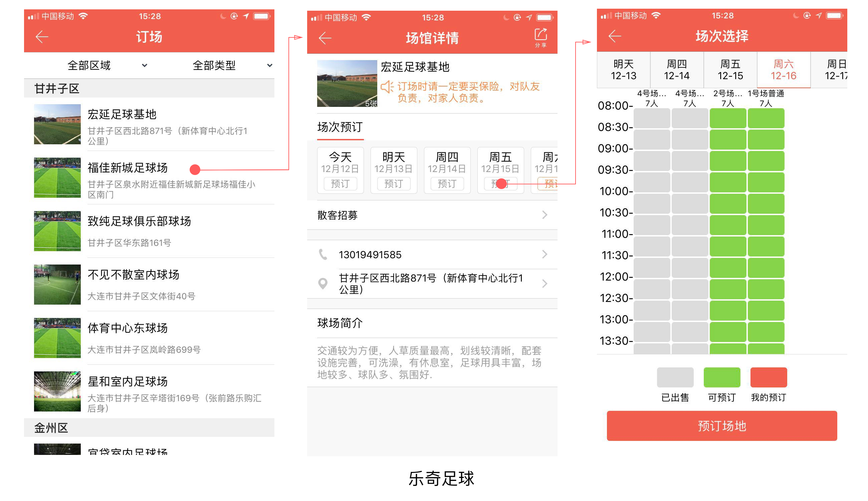
Task: Select the 10:00 green slot on 2号场
Action: pos(728,204)
